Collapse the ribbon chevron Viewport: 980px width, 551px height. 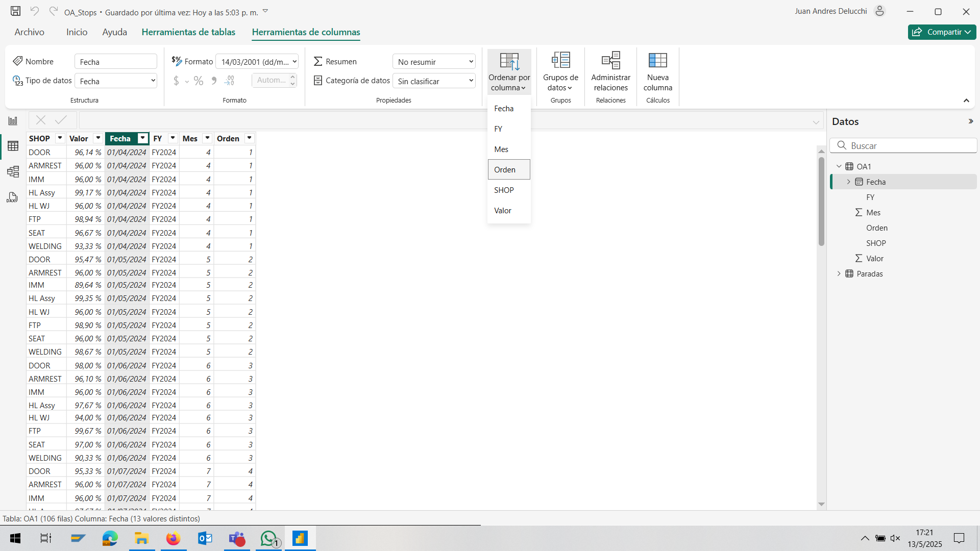click(x=966, y=101)
